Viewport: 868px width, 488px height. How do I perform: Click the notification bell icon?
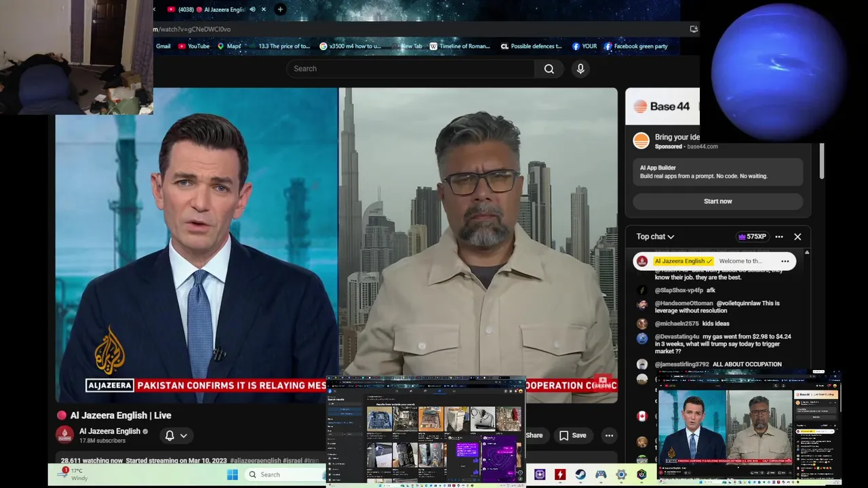(170, 436)
